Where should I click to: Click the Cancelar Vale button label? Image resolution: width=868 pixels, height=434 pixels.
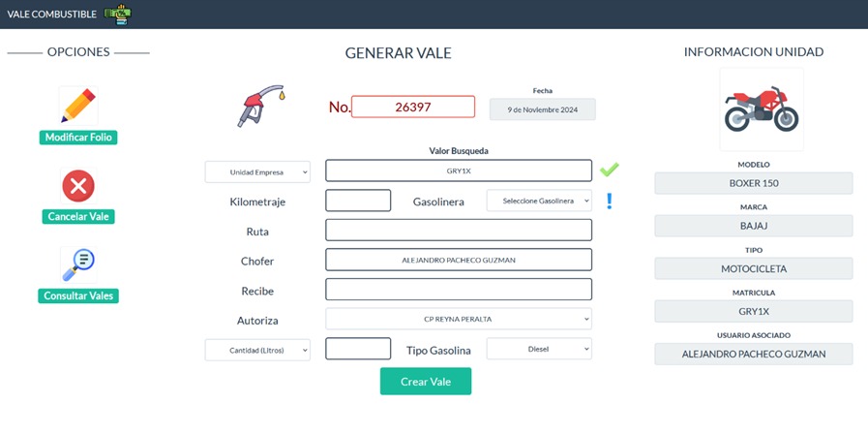[x=78, y=217]
